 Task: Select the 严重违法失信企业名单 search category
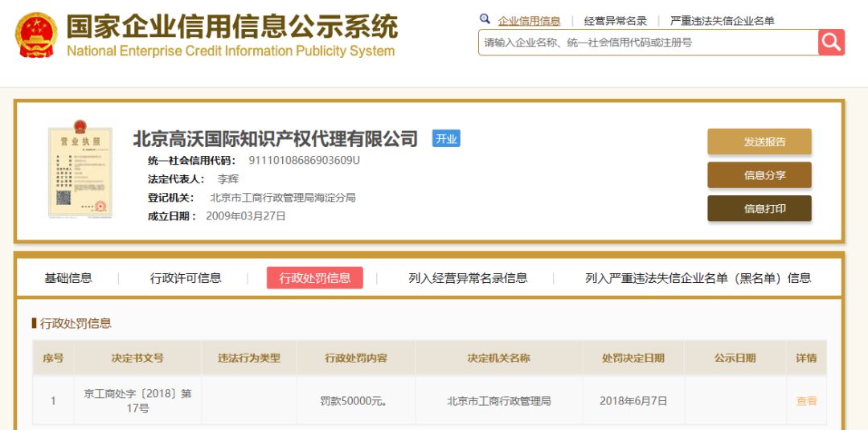pyautogui.click(x=722, y=21)
